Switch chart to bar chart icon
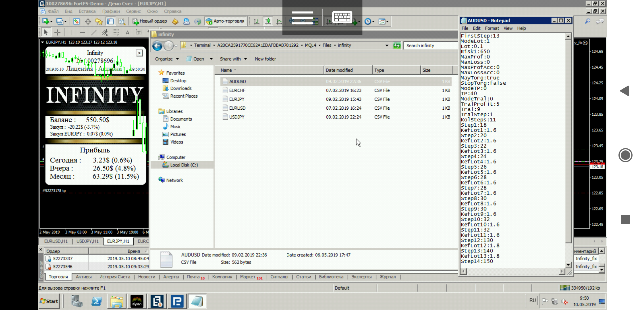The height and width of the screenshot is (310, 644). pyautogui.click(x=257, y=21)
